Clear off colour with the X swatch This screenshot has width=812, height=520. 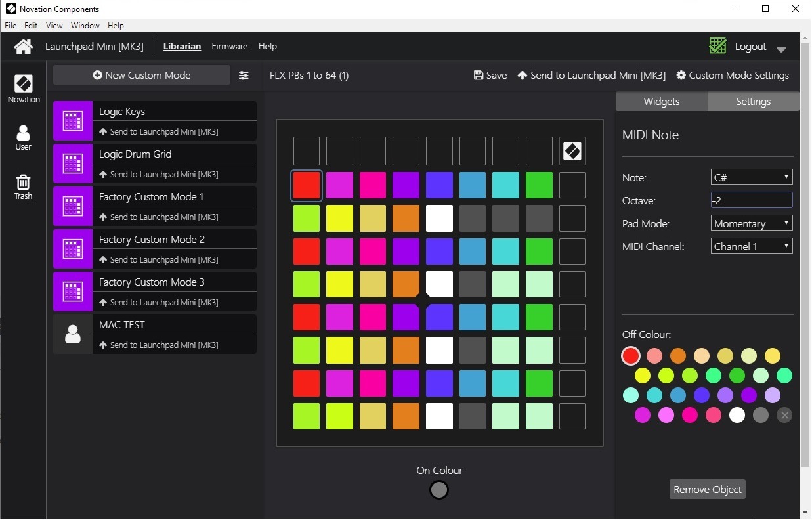(x=784, y=414)
